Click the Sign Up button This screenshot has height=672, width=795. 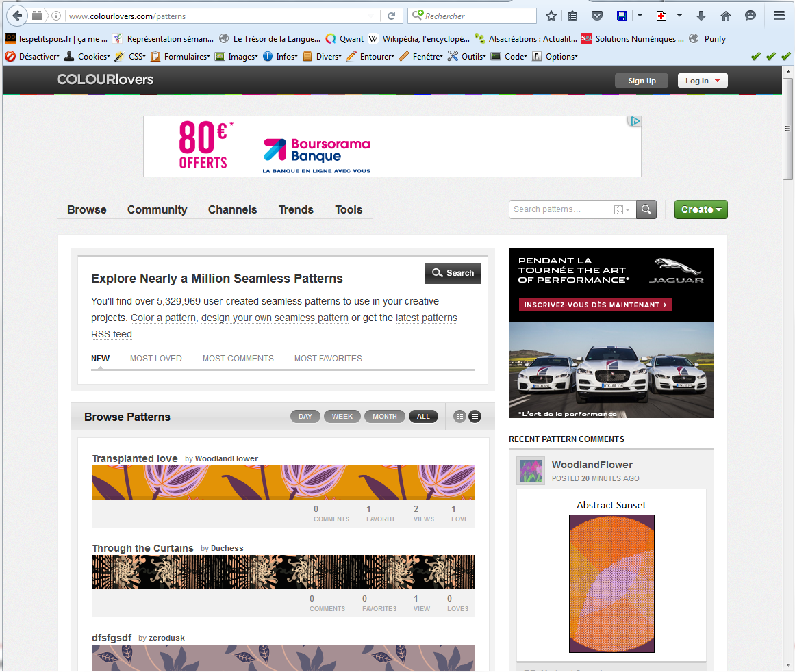click(642, 81)
